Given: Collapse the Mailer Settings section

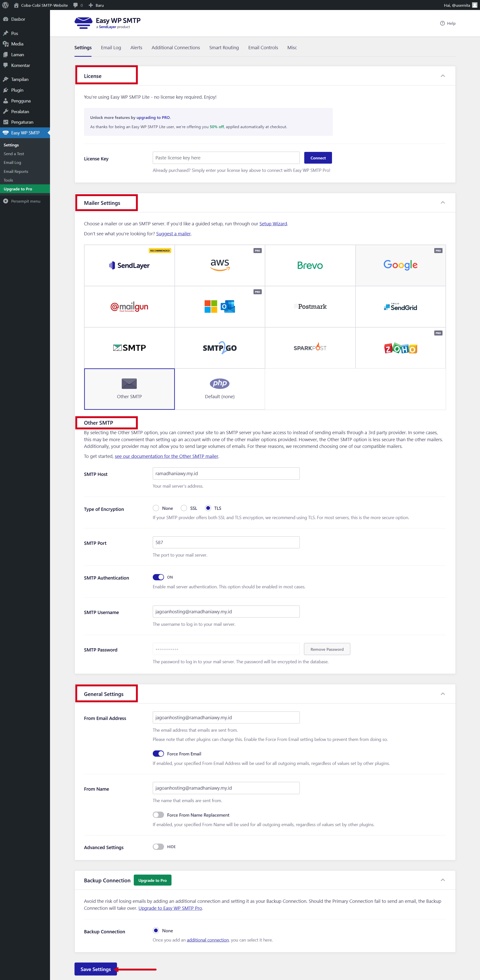Looking at the screenshot, I should pos(443,202).
